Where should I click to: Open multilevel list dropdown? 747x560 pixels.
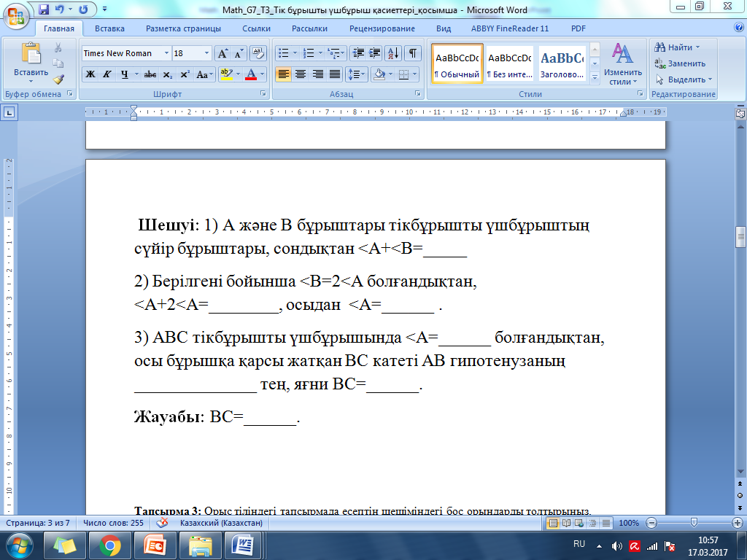point(343,53)
